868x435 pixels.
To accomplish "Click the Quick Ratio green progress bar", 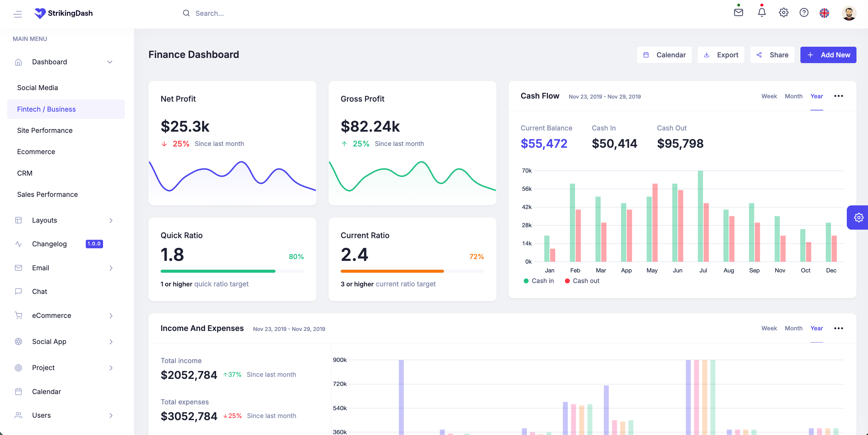I will pyautogui.click(x=218, y=271).
